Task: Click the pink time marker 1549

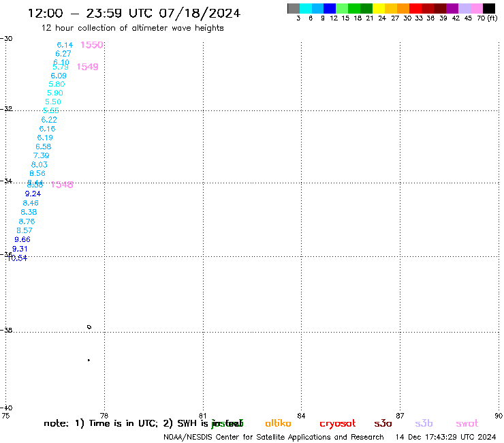Action: pos(87,67)
